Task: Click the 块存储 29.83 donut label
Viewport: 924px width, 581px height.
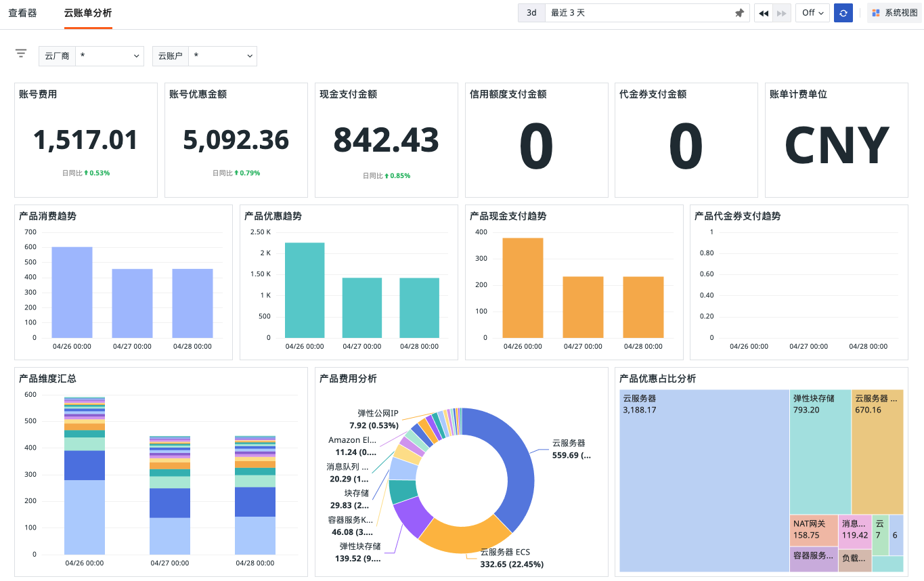Action: click(x=350, y=499)
